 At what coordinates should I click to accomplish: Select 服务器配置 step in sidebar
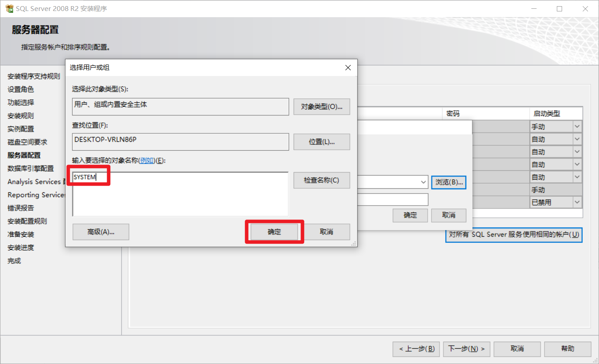click(24, 155)
